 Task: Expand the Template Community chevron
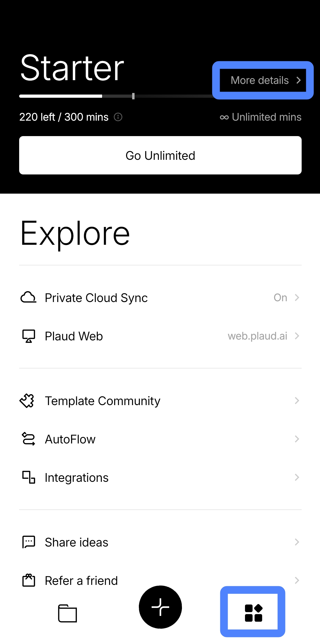point(297,401)
